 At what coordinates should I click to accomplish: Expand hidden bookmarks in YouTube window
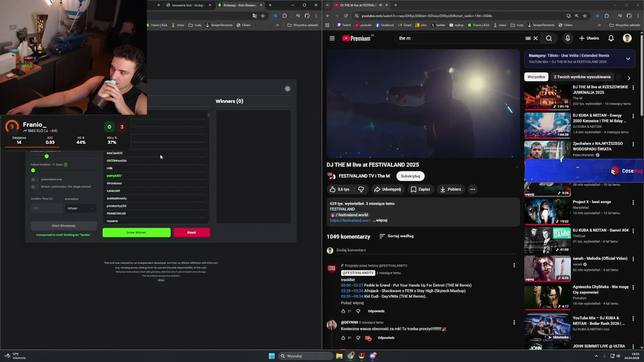coord(599,25)
